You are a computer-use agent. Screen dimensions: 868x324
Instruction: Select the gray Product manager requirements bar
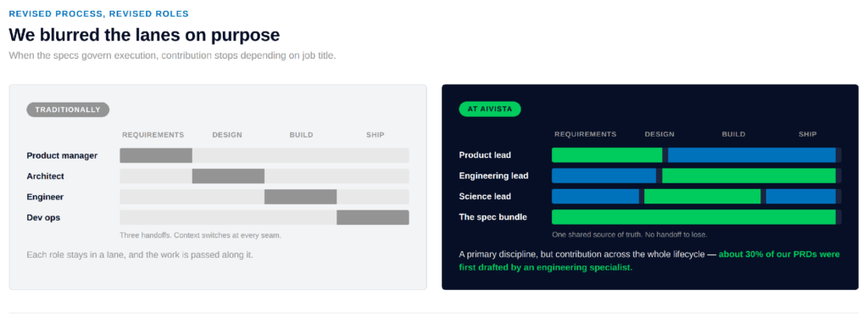[156, 155]
